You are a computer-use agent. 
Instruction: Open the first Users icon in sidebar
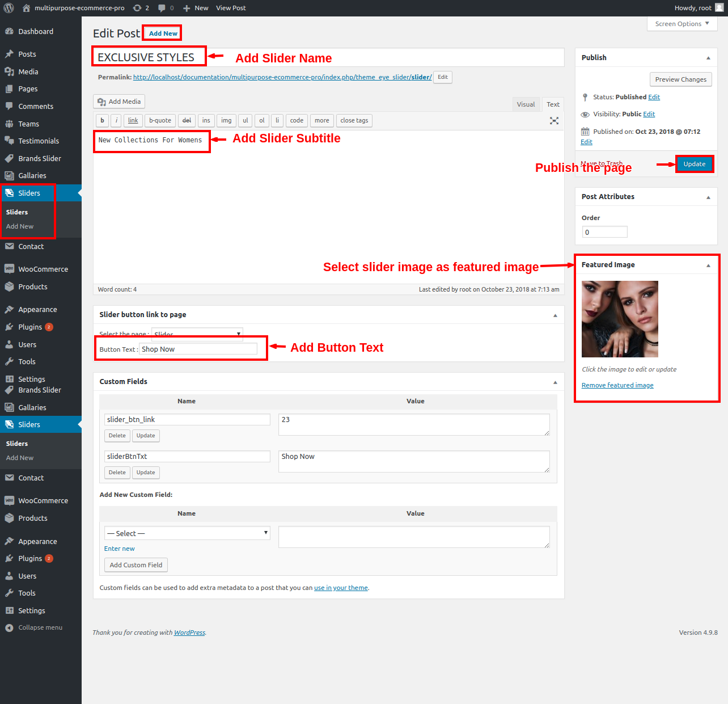click(9, 344)
